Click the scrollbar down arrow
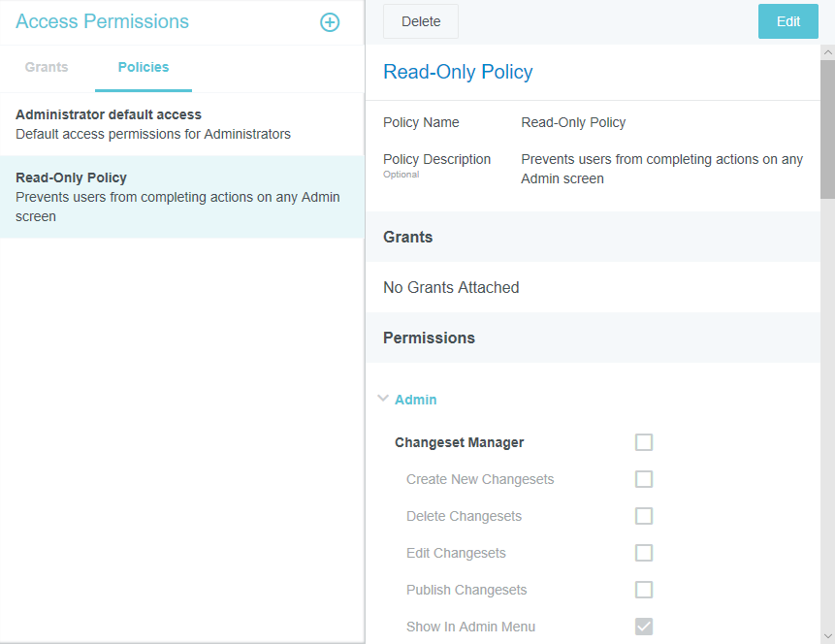 click(x=827, y=635)
